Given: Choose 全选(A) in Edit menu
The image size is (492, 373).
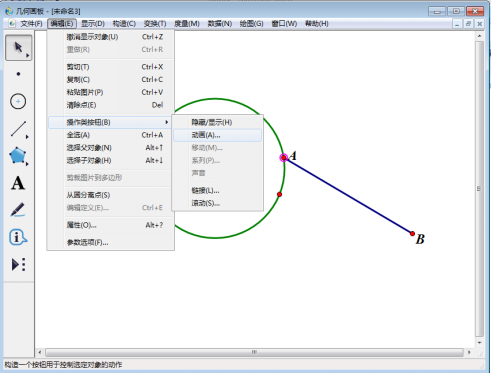Looking at the screenshot, I should (111, 135).
